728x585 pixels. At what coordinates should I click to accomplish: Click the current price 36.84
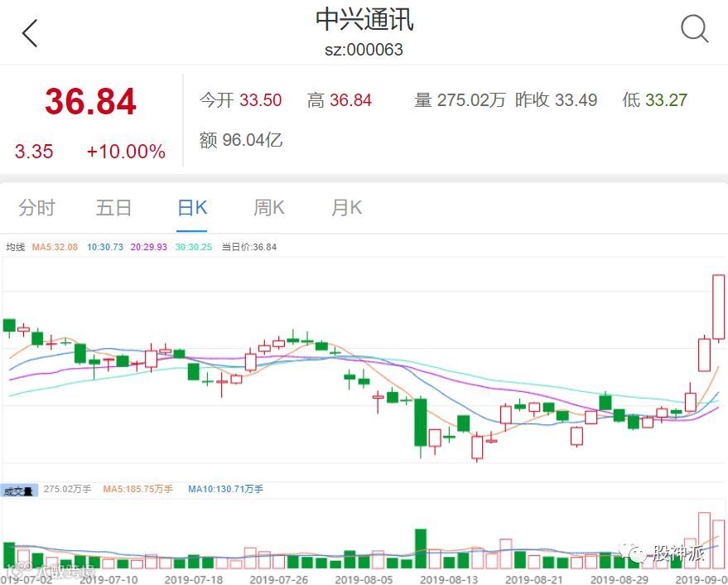tap(90, 101)
